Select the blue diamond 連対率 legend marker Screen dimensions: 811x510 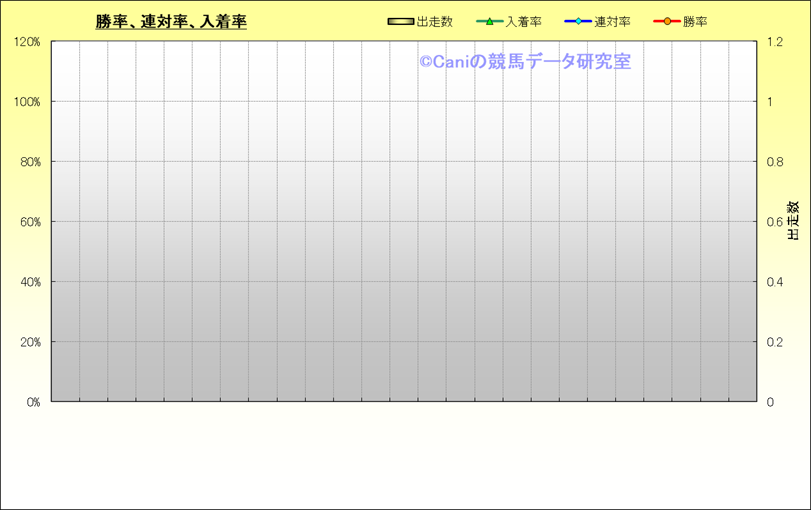578,21
